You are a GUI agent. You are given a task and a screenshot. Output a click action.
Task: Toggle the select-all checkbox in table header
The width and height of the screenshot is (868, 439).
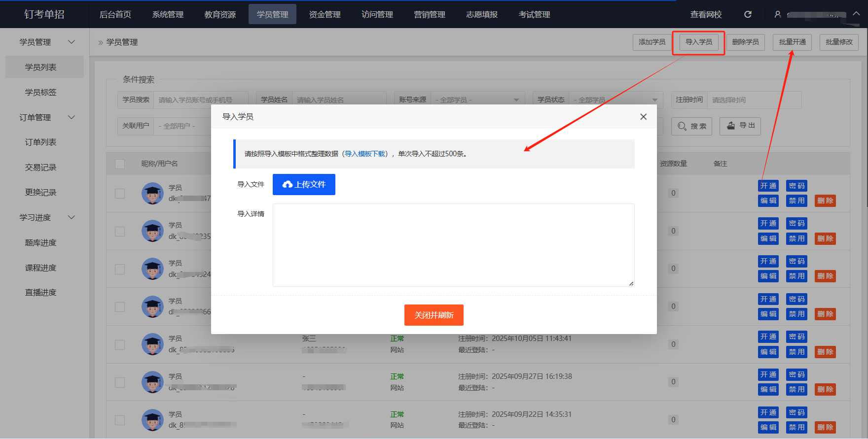tap(120, 164)
